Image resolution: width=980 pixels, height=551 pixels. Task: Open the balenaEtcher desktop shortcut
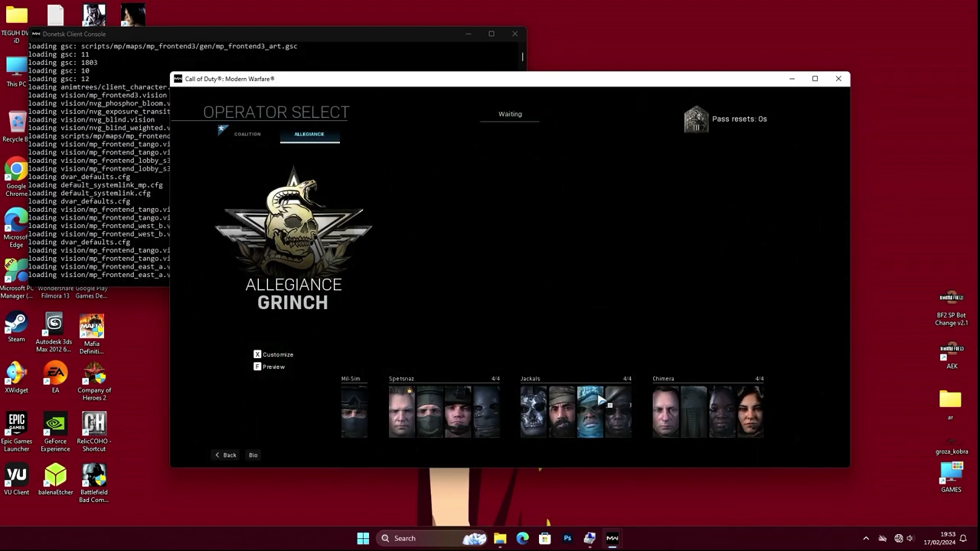pos(55,480)
